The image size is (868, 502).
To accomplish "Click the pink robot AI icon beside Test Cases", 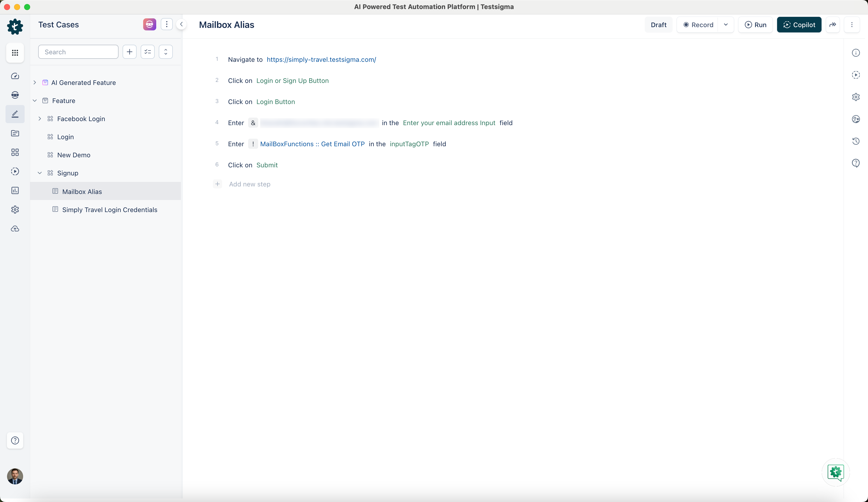I will point(149,24).
